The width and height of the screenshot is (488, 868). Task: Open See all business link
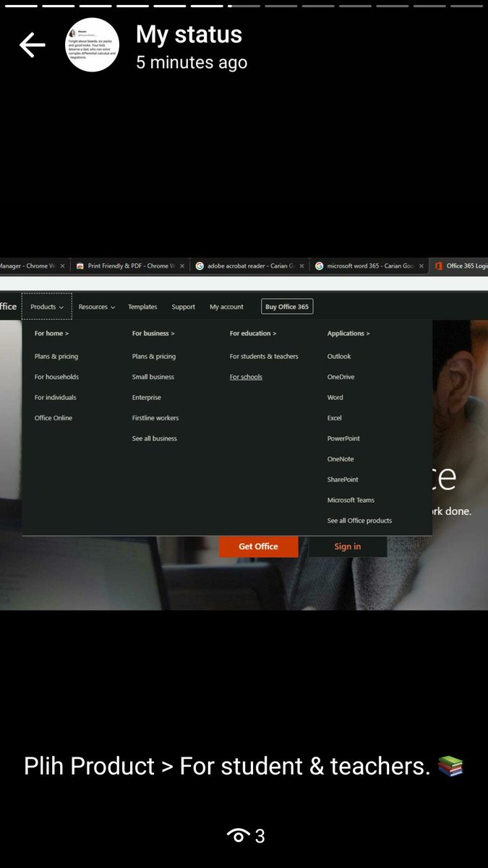pyautogui.click(x=155, y=438)
